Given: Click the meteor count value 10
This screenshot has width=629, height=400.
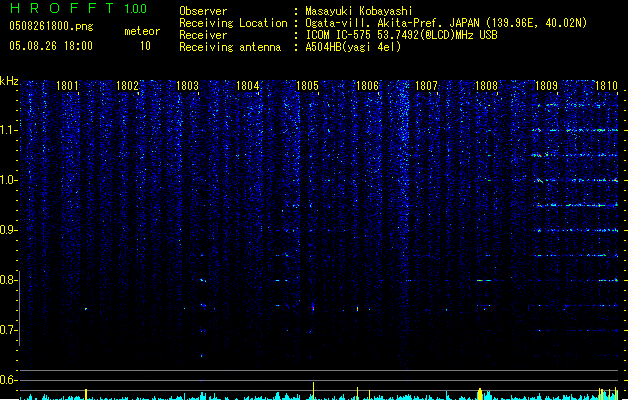Looking at the screenshot, I should pyautogui.click(x=145, y=46).
